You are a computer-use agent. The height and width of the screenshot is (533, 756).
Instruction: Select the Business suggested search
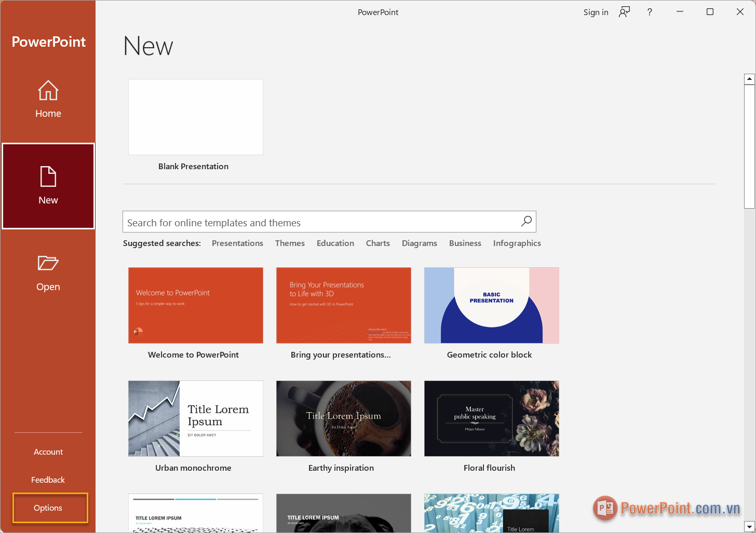[465, 243]
